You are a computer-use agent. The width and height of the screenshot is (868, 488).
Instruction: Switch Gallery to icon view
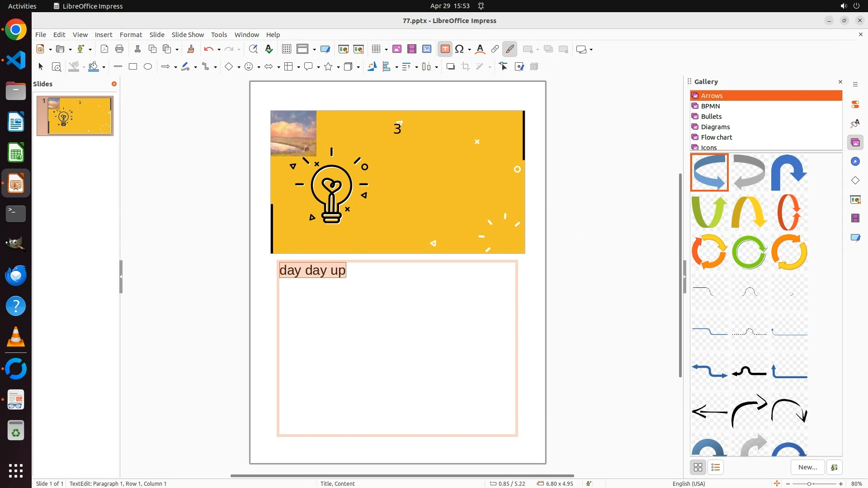point(698,467)
